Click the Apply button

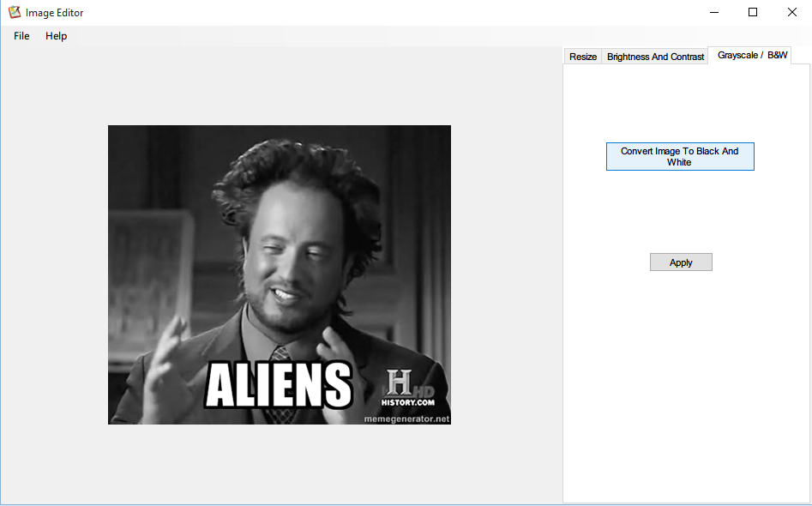click(x=681, y=262)
